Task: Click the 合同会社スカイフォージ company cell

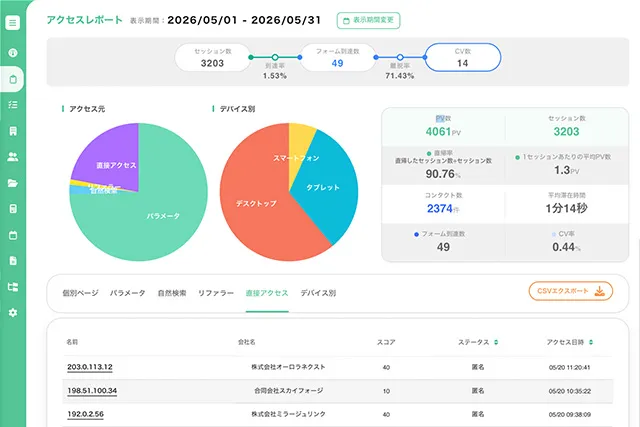Action: click(x=288, y=391)
